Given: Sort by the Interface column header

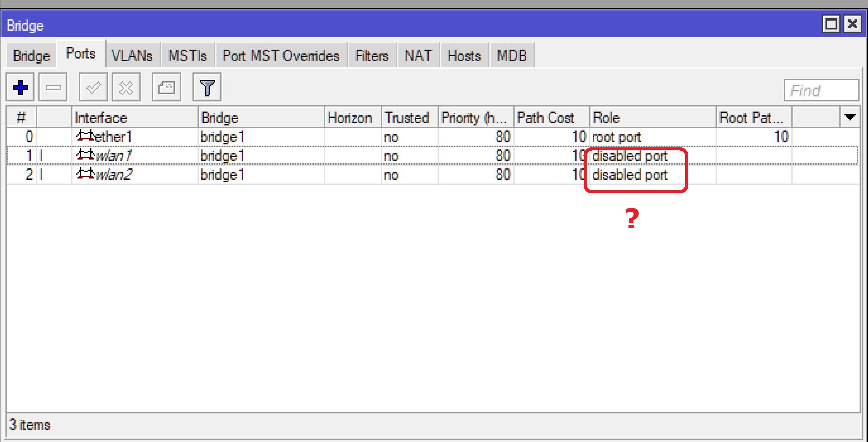Looking at the screenshot, I should 135,117.
